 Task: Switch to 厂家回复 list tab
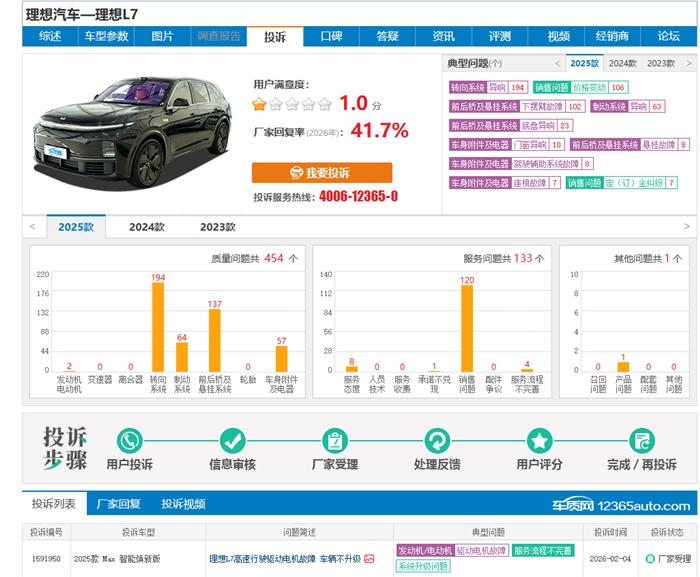tap(117, 504)
